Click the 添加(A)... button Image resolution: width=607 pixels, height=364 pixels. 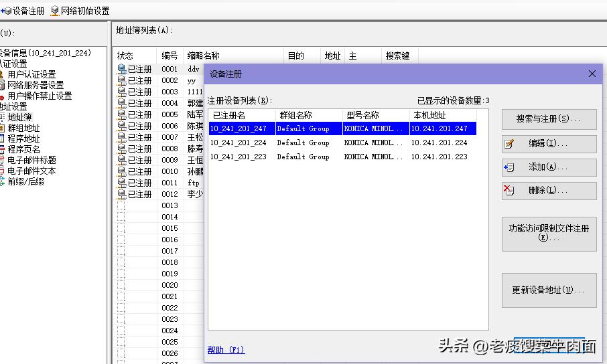point(549,167)
